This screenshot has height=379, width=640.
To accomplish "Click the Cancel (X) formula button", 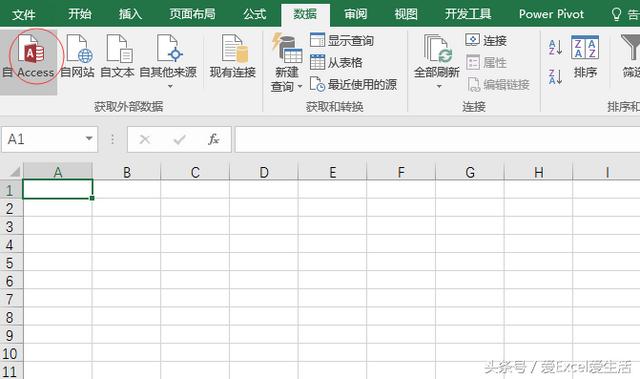I will (144, 140).
